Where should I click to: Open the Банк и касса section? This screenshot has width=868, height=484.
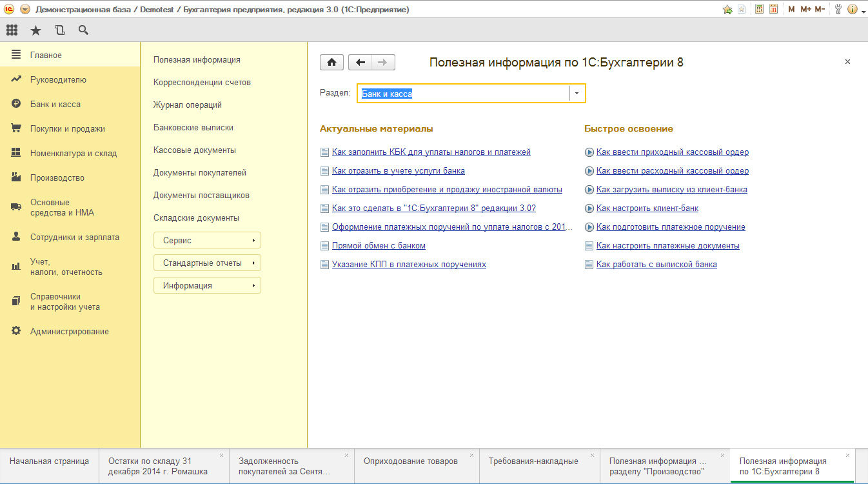click(x=70, y=105)
